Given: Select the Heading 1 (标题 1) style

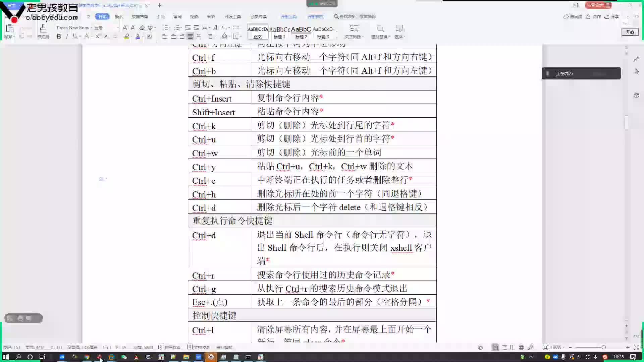Looking at the screenshot, I should (279, 32).
